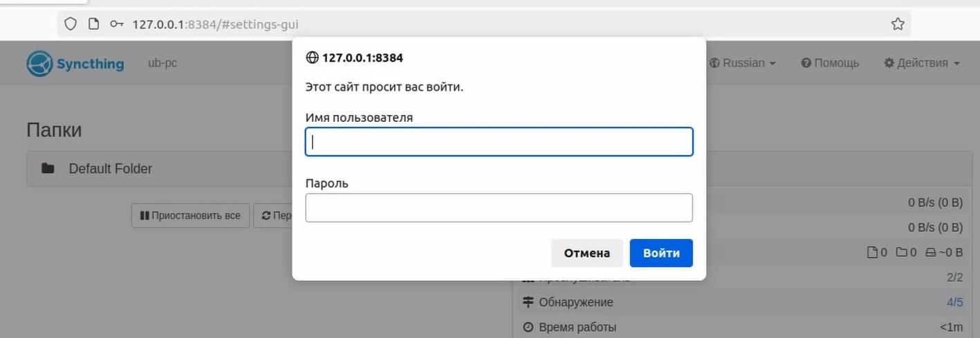Focus the Пароль input field
This screenshot has width=980, height=338.
tap(499, 208)
